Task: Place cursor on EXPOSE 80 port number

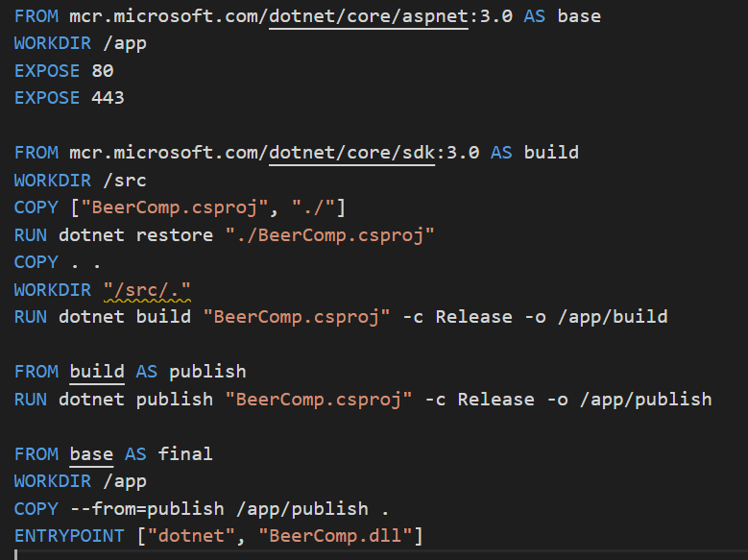Action: pyautogui.click(x=103, y=71)
